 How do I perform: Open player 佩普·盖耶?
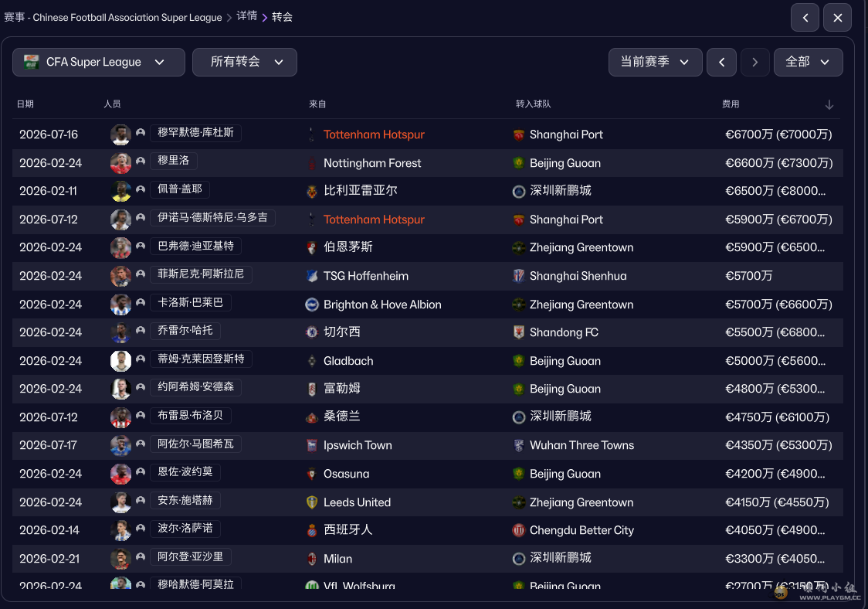coord(179,189)
